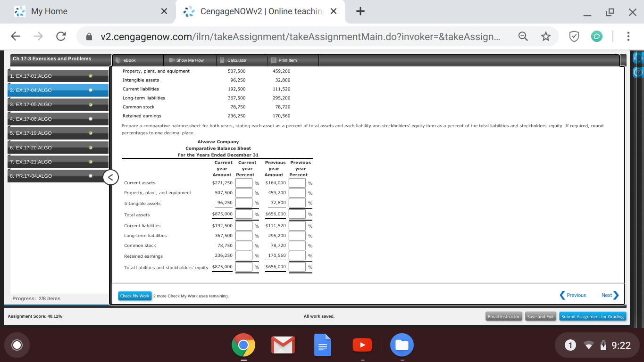Click Current liabilities previous year percent field
This screenshot has height=362, width=644.
(x=297, y=226)
